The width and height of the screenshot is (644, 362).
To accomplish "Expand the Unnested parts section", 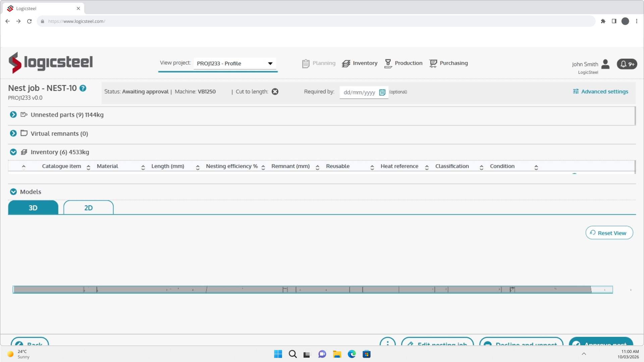I will [x=13, y=115].
